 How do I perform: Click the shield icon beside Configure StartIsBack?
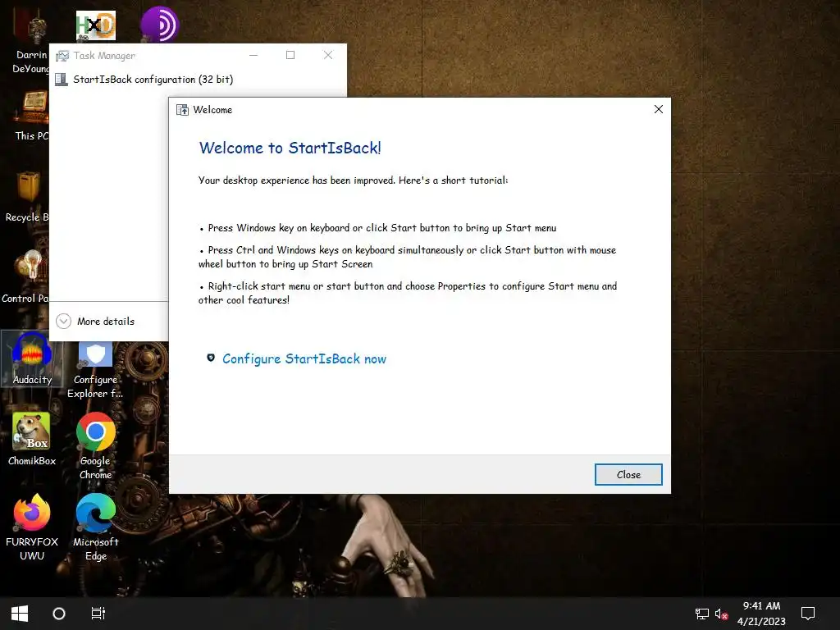pos(211,358)
